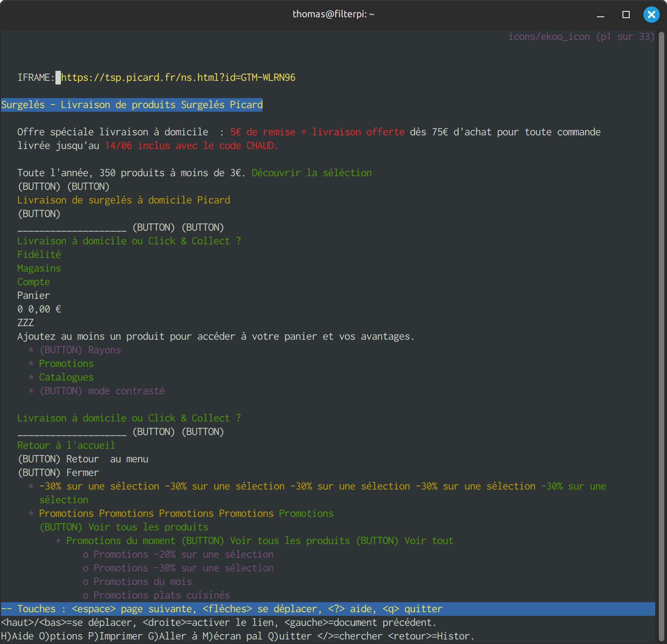Screen dimensions: 667x644
Task: Click the 'H)Aide' command in the bottom help line
Action: coord(17,636)
